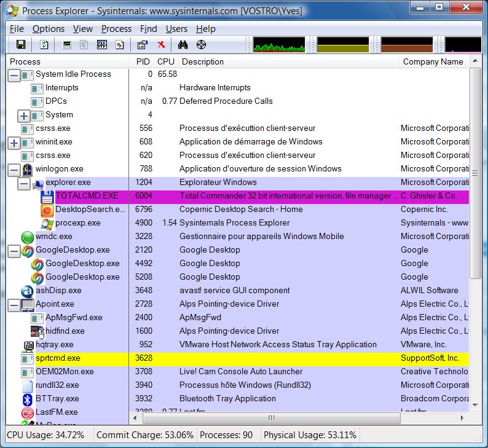The image size is (488, 448).
Task: Click the "Deferred Procedure Calls" description
Action: coord(226,101)
